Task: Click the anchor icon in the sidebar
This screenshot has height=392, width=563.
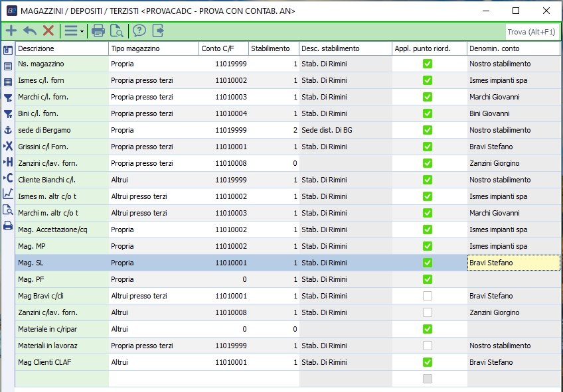Action: (x=8, y=130)
